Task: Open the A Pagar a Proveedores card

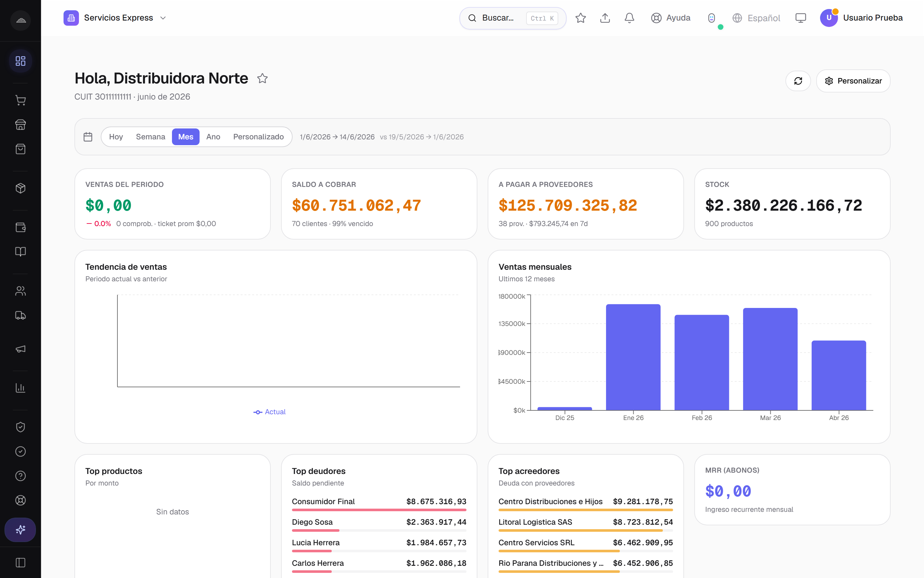Action: (x=586, y=204)
